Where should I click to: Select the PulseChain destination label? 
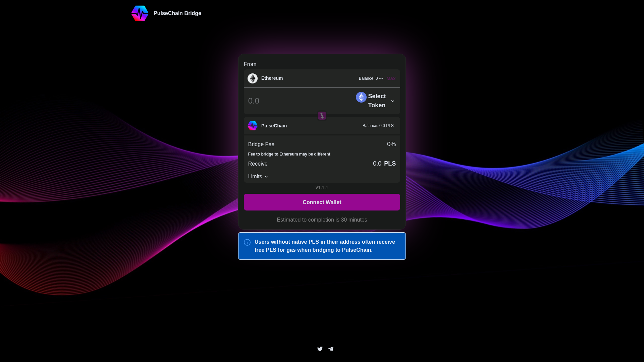coord(274,126)
